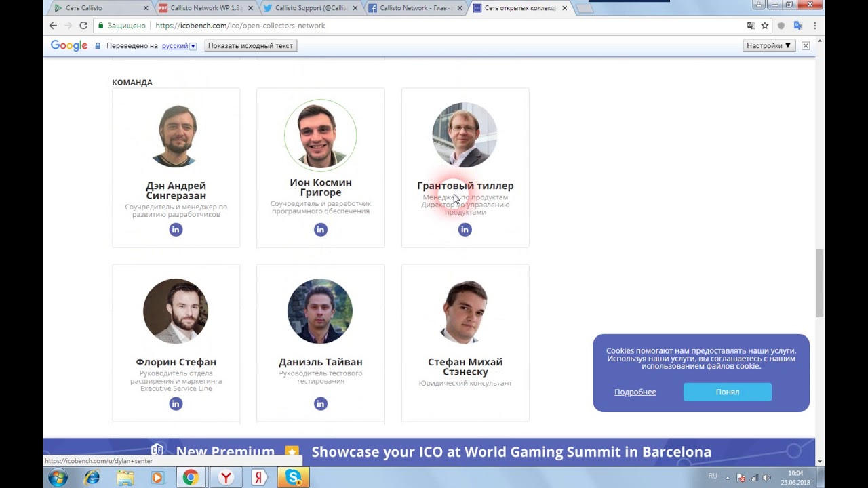The width and height of the screenshot is (868, 488).
Task: Click the translate page icon in address bar
Action: [x=751, y=26]
